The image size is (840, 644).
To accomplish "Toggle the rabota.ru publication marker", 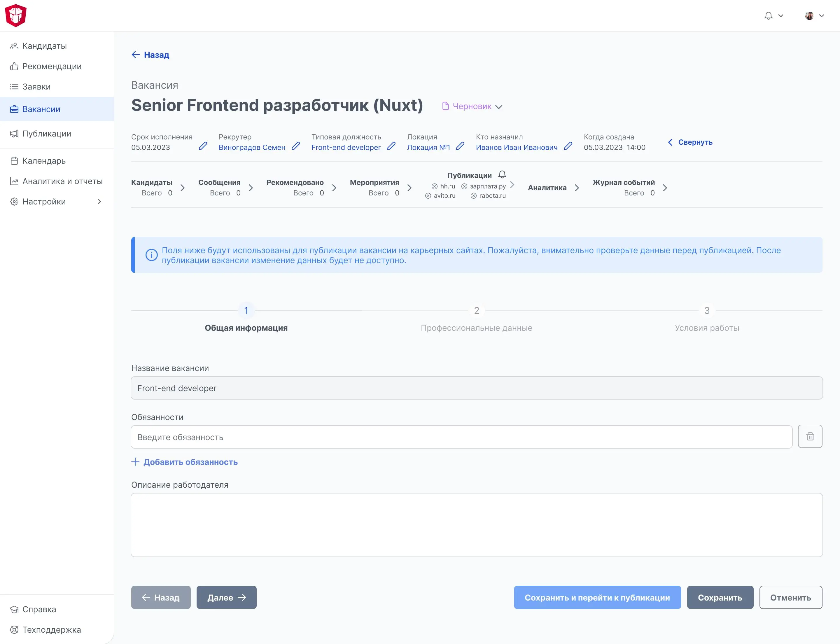I will click(x=474, y=196).
